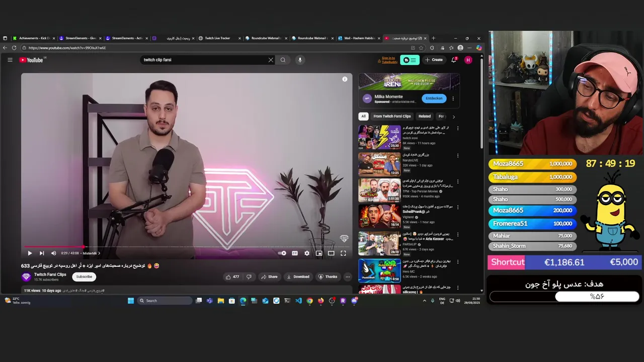Open options menu for Milka Momente ad

pos(453,99)
